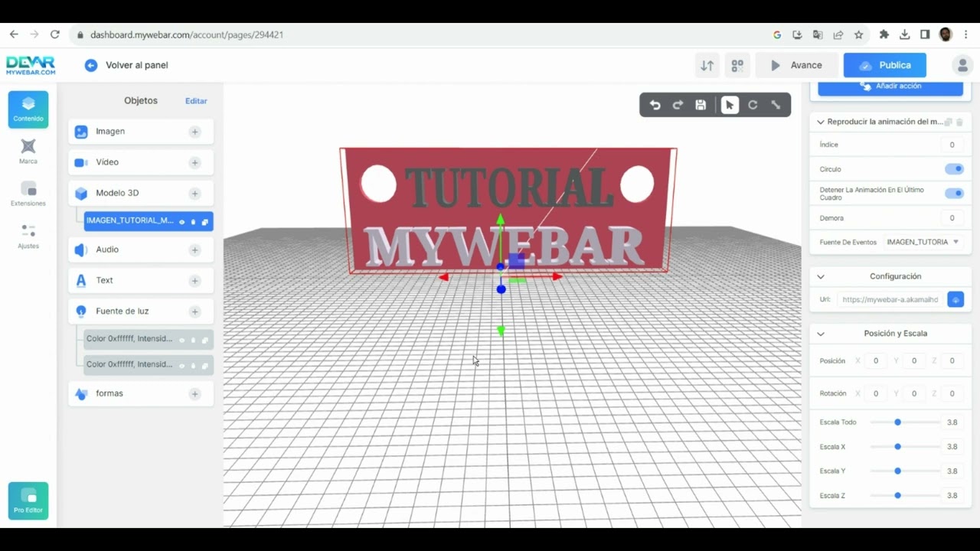Toggle Detener La Animación En El Último Cuadro

click(954, 194)
